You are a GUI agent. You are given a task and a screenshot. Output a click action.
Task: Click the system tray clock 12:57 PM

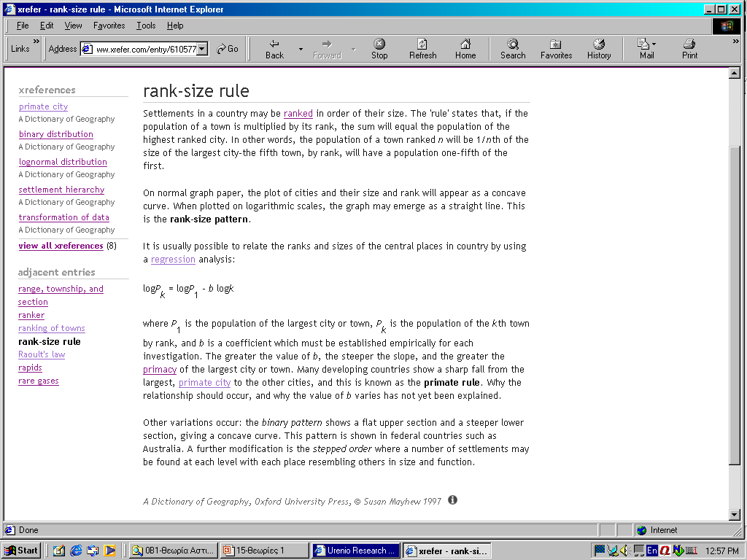(x=721, y=551)
